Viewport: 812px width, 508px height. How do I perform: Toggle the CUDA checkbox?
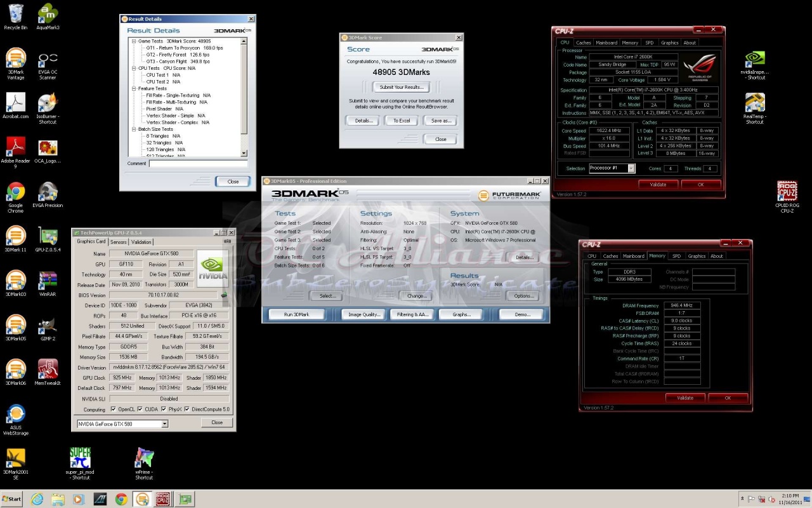(140, 410)
